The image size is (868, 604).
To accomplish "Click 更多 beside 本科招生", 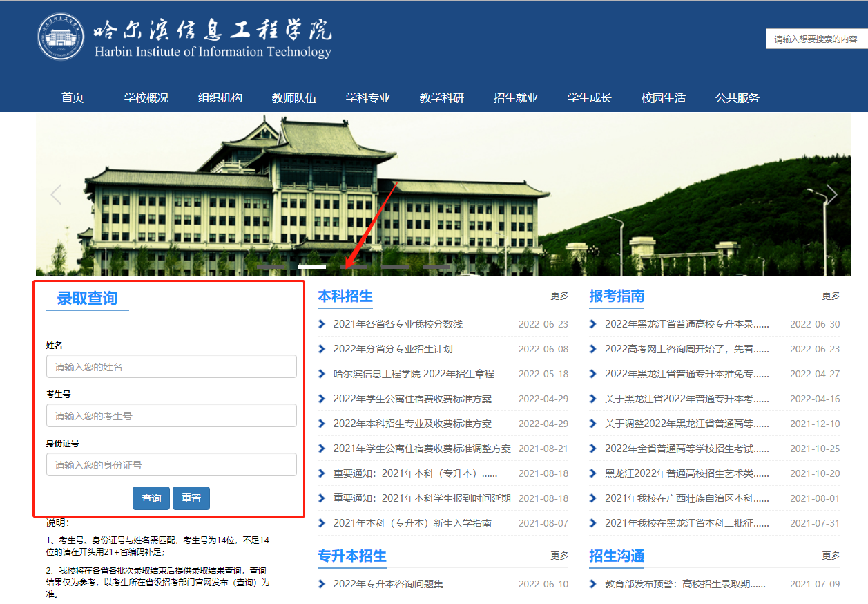I will pos(559,296).
